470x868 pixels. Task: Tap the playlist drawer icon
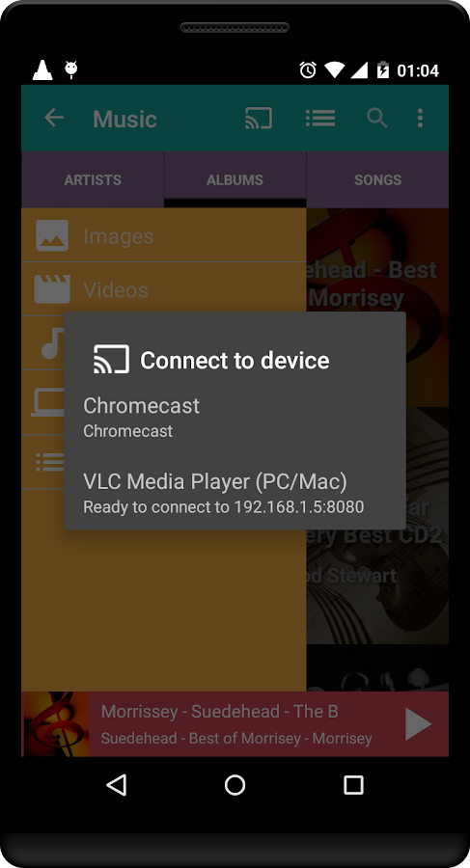coord(50,462)
